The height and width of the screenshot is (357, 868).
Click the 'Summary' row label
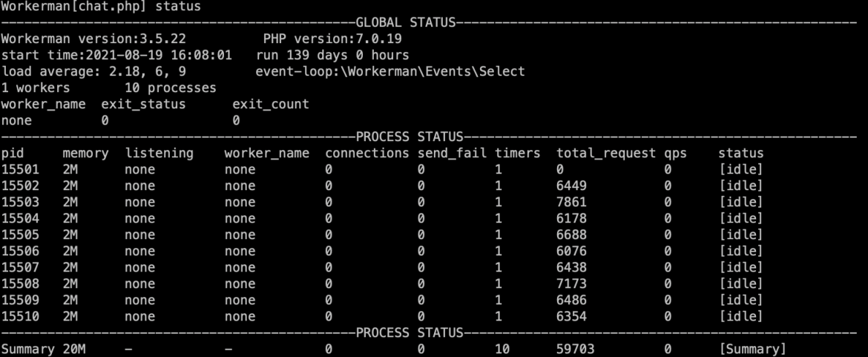click(x=27, y=350)
